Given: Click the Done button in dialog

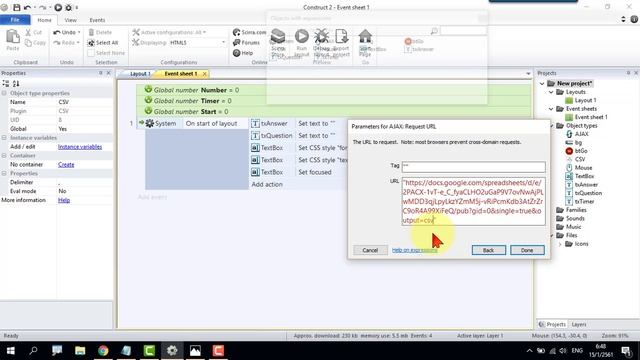Looking at the screenshot, I should pyautogui.click(x=527, y=250).
